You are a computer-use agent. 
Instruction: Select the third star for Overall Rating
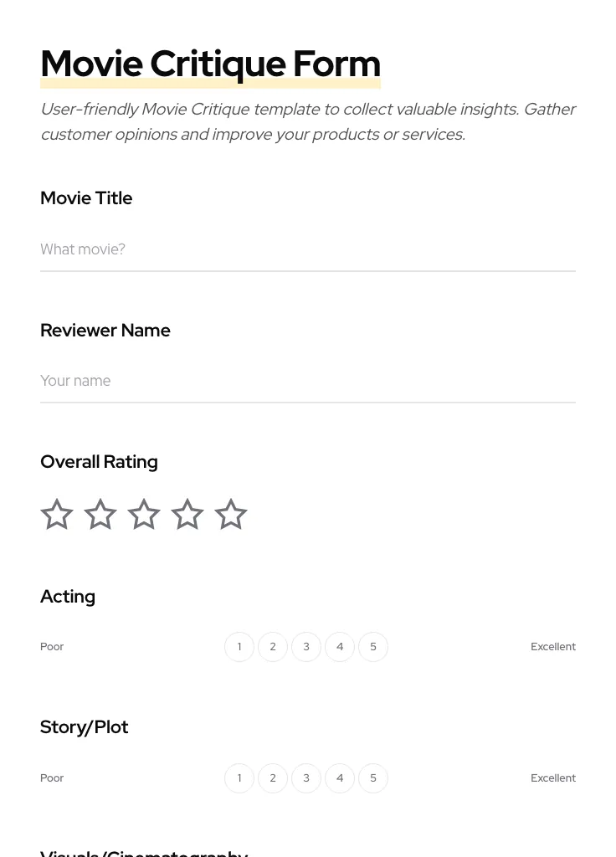pyautogui.click(x=143, y=514)
